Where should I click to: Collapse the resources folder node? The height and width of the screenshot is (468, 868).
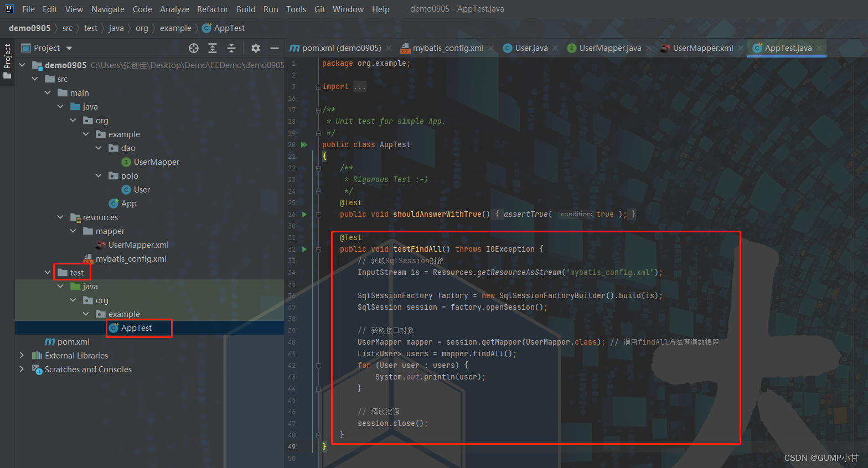(60, 217)
